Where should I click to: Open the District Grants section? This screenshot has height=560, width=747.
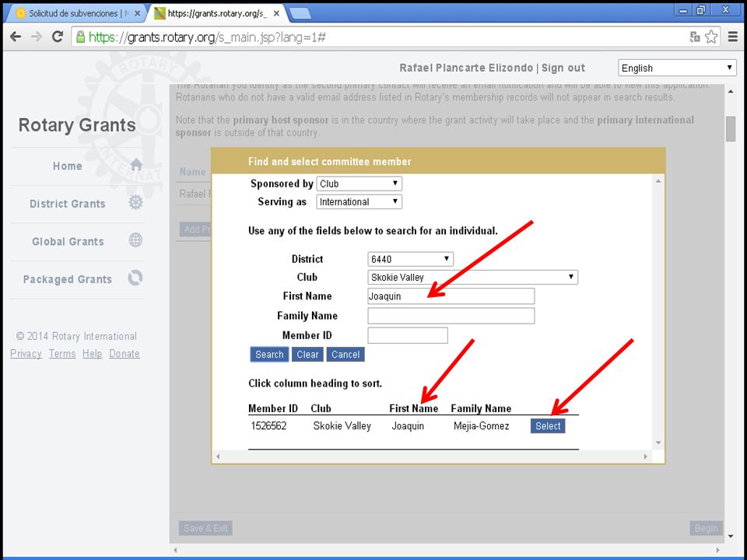(67, 204)
